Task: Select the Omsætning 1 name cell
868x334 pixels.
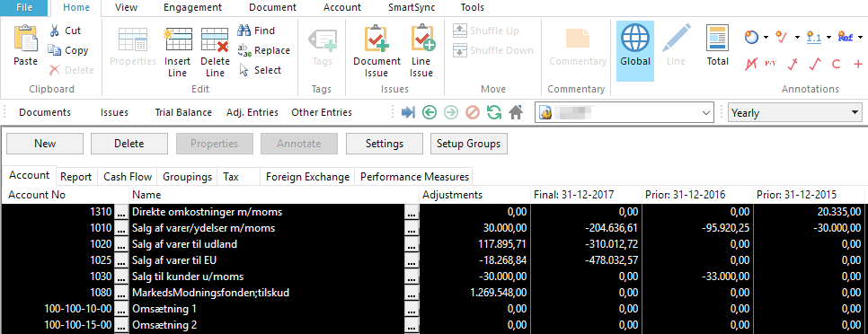Action: (267, 309)
